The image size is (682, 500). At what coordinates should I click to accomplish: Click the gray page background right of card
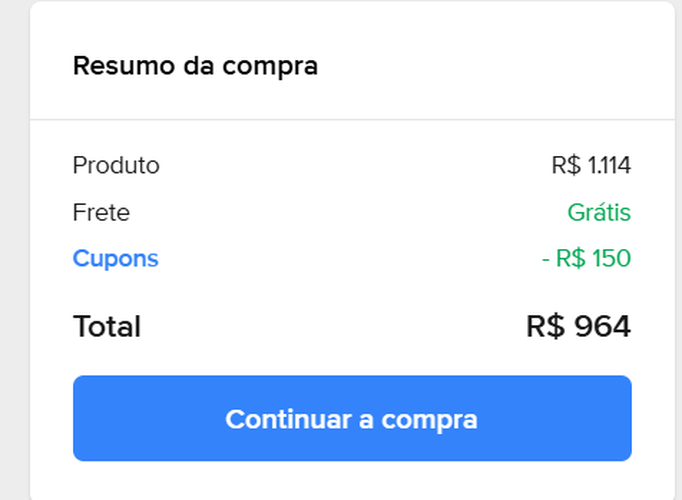[678, 250]
